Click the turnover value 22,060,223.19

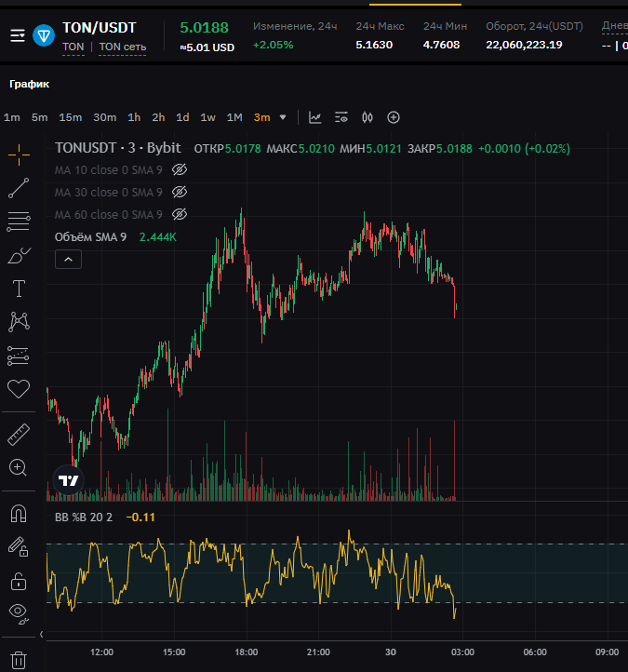(524, 45)
